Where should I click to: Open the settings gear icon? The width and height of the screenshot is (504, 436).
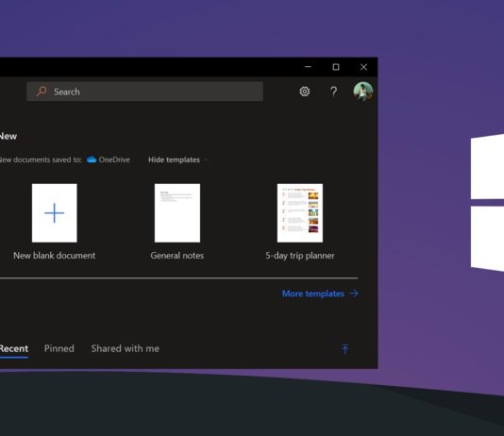(305, 92)
